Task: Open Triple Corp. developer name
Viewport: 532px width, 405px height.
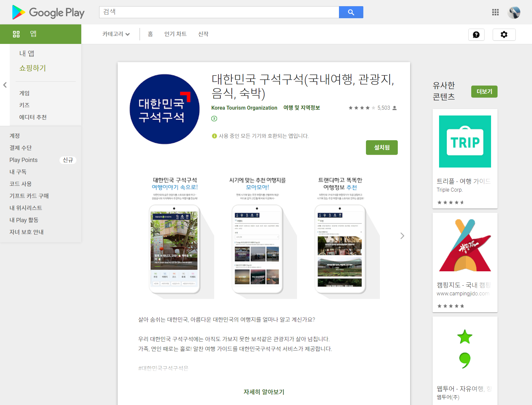Action: [449, 190]
